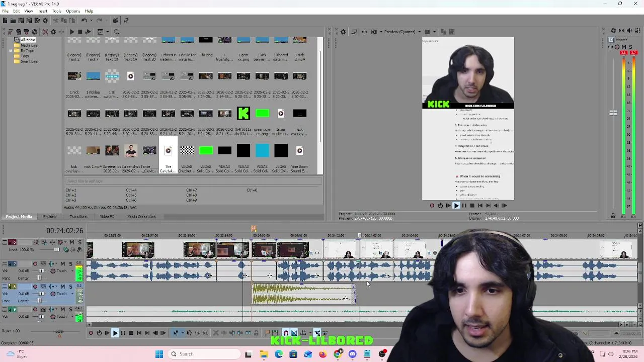
Task: Click the Undo arrow icon
Action: point(84,21)
